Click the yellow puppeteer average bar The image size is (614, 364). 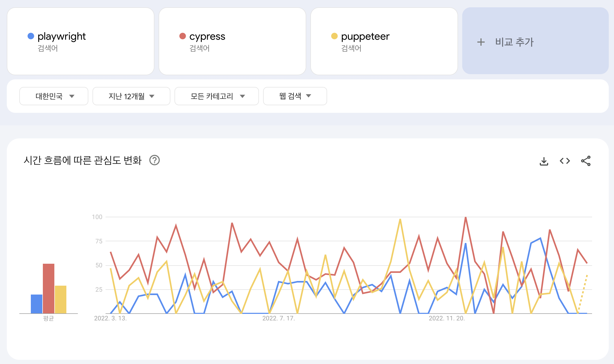(x=61, y=299)
